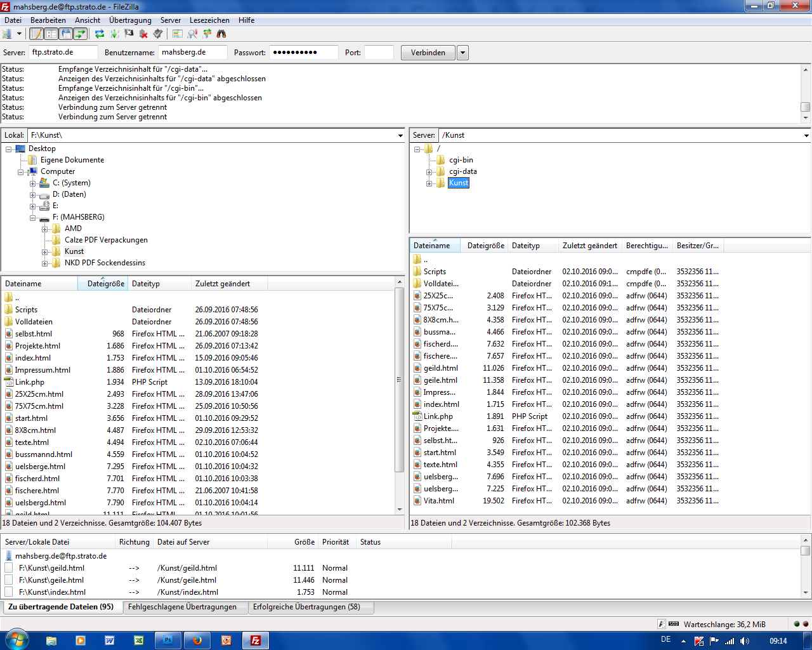Click the process transfer queue icon
This screenshot has height=650, width=812.
(114, 34)
